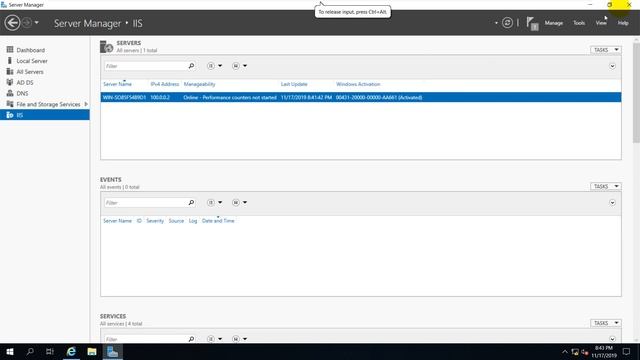Sort by Last Update column

pos(294,84)
